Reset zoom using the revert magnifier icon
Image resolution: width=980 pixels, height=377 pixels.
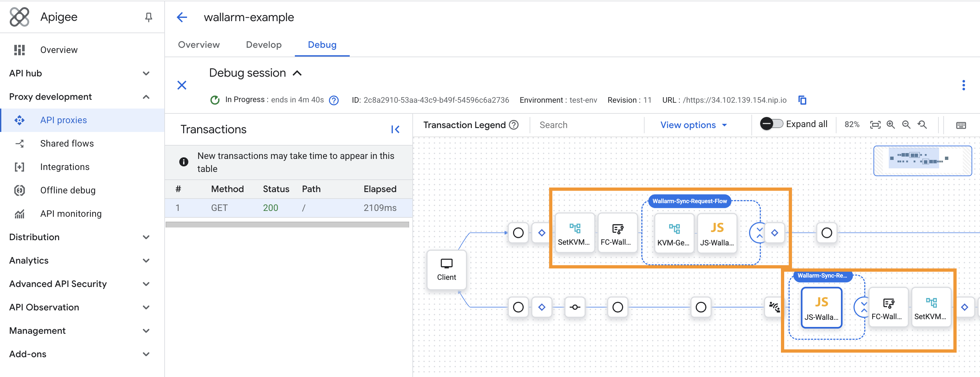(x=922, y=124)
